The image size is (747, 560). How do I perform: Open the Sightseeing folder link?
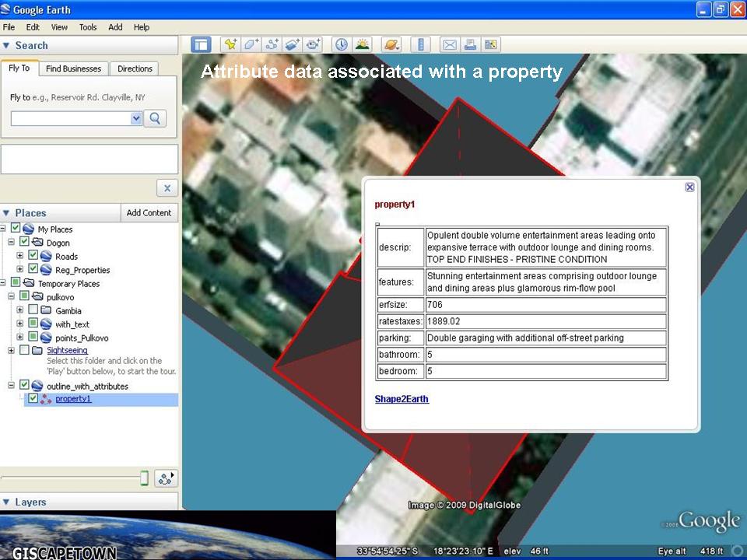click(67, 351)
